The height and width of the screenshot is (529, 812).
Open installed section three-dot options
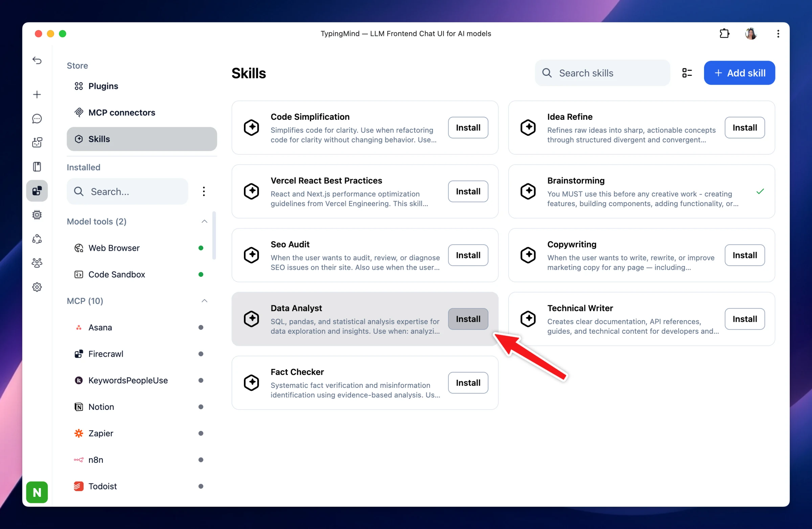pos(204,191)
